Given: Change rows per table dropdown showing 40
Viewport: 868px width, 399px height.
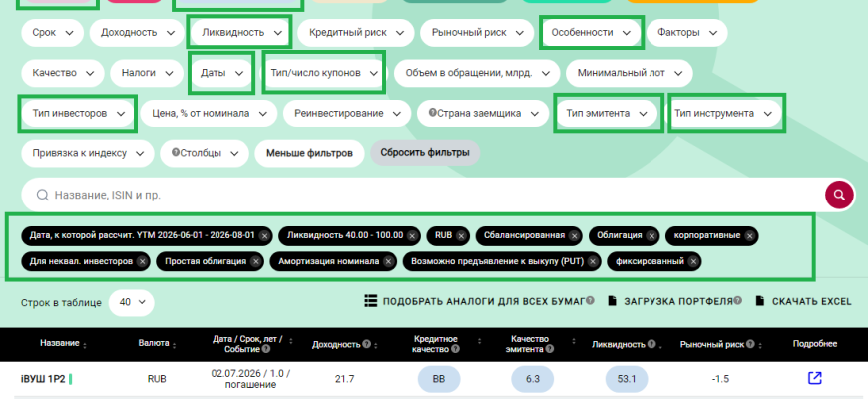Looking at the screenshot, I should (131, 302).
